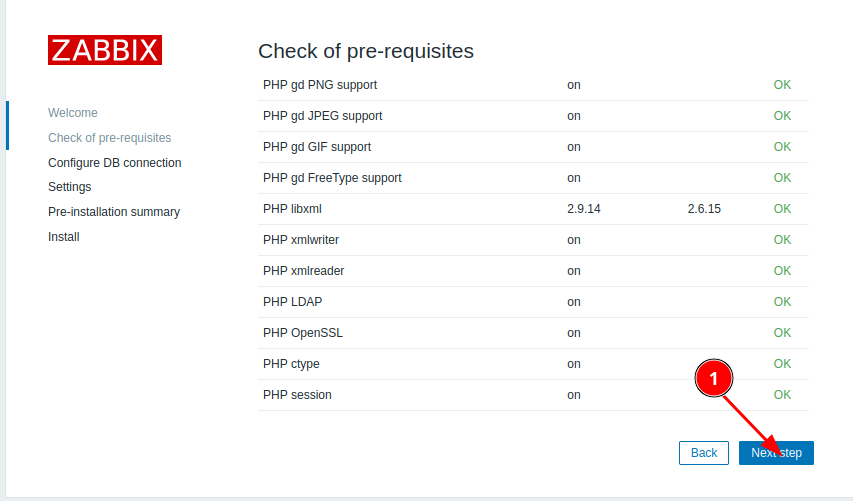This screenshot has width=853, height=501.
Task: Click the PHP gd PNG support row
Action: 320,85
